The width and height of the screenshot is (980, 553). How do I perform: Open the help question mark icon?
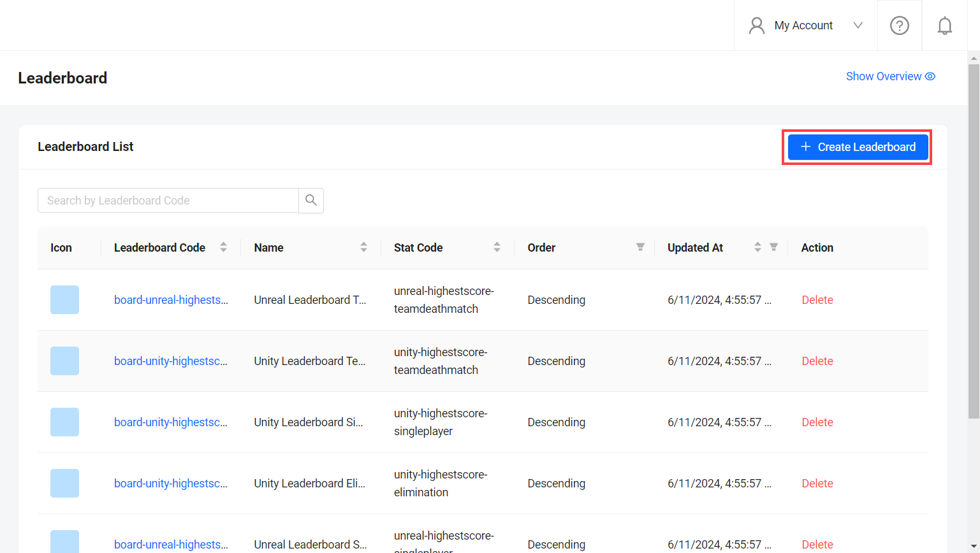[x=899, y=25]
